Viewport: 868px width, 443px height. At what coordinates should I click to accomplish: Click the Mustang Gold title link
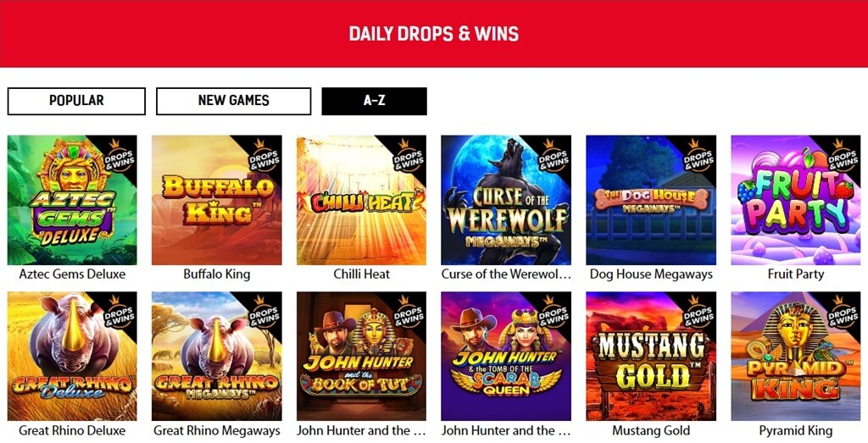pos(651,430)
